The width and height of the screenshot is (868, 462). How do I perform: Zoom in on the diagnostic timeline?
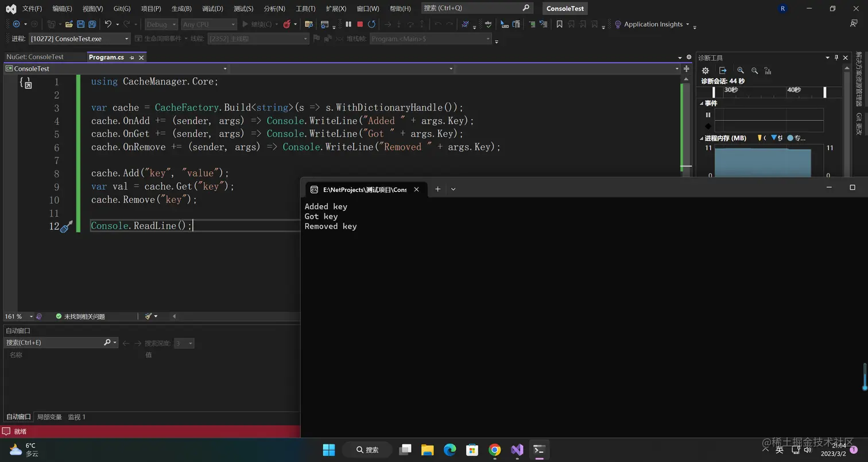pyautogui.click(x=741, y=71)
